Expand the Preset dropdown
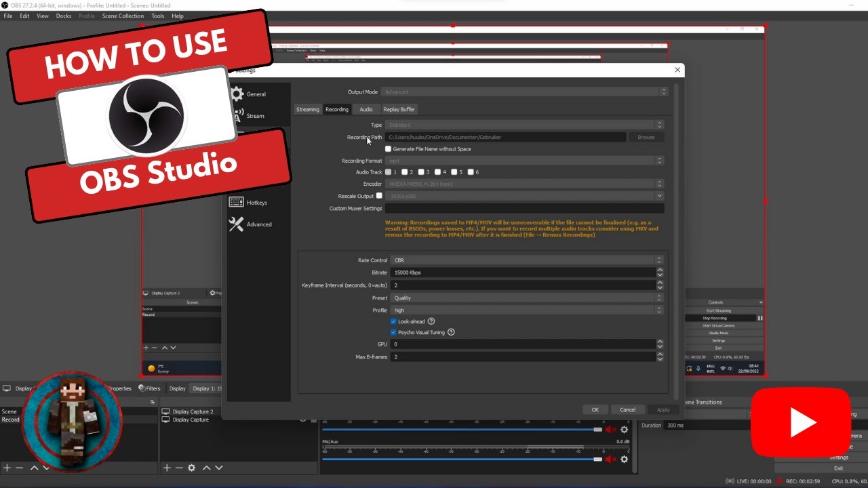Image resolution: width=868 pixels, height=488 pixels. 526,298
